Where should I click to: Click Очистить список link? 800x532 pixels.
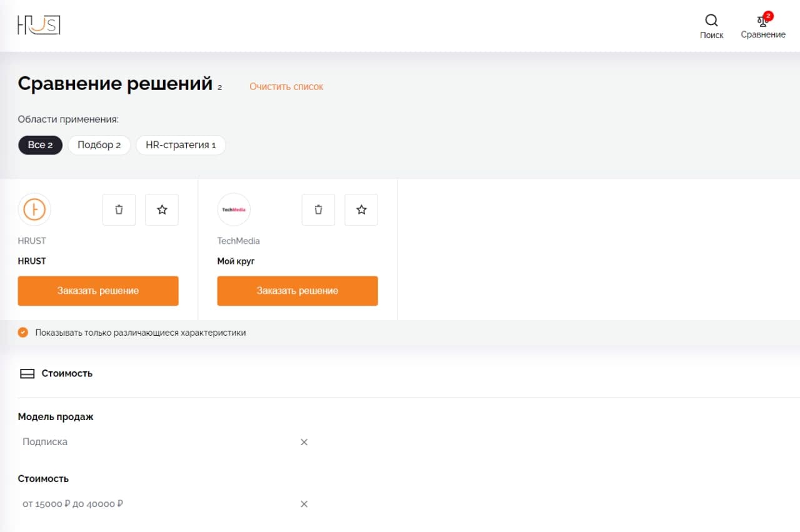pos(286,87)
